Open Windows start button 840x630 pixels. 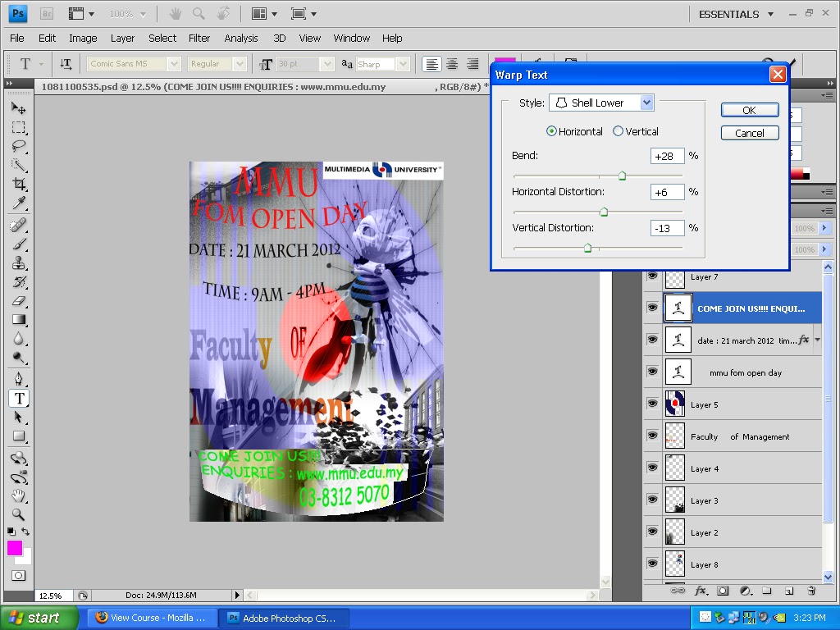pos(38,618)
